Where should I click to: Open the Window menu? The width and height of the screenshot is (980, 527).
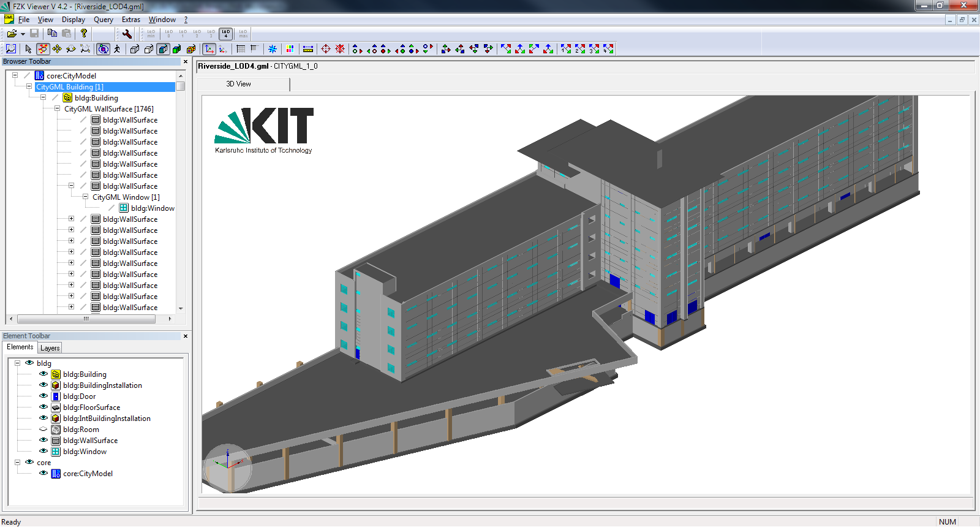[x=162, y=20]
